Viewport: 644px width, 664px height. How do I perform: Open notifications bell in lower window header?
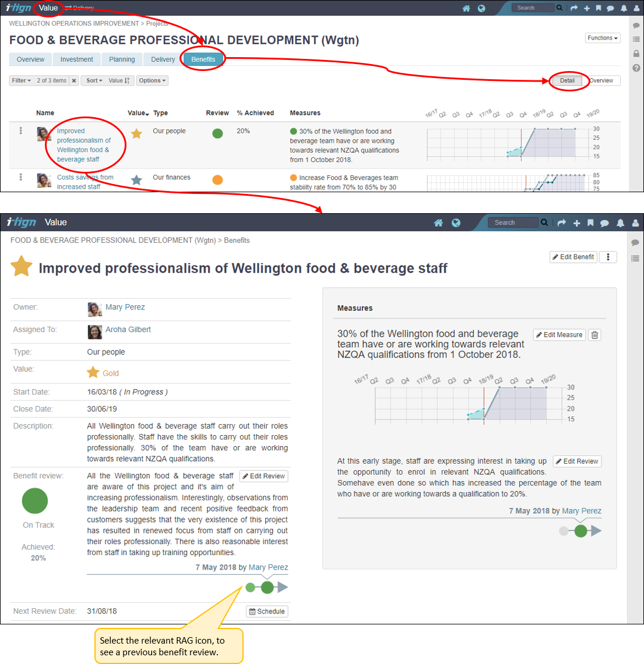click(x=620, y=222)
